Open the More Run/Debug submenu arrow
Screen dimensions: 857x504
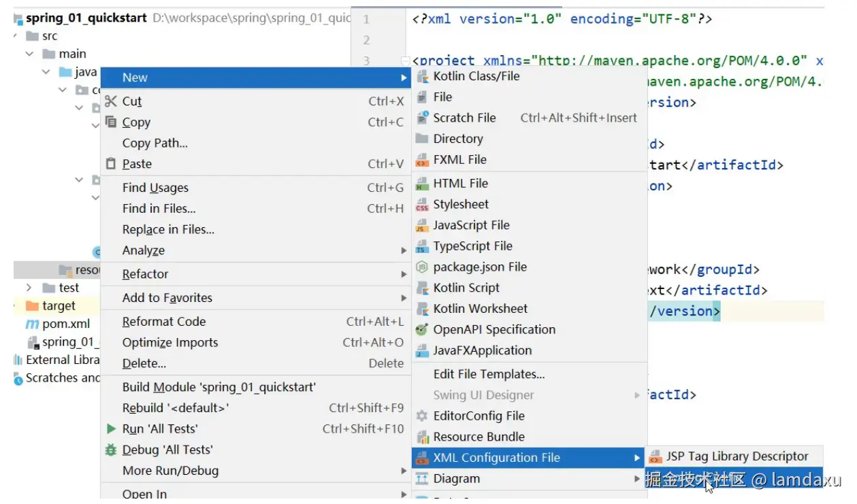404,471
